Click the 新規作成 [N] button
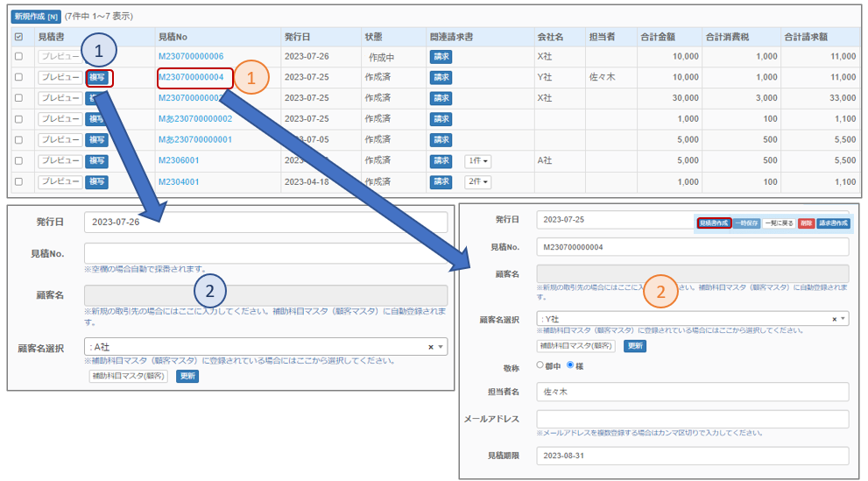The image size is (868, 481). pos(36,17)
